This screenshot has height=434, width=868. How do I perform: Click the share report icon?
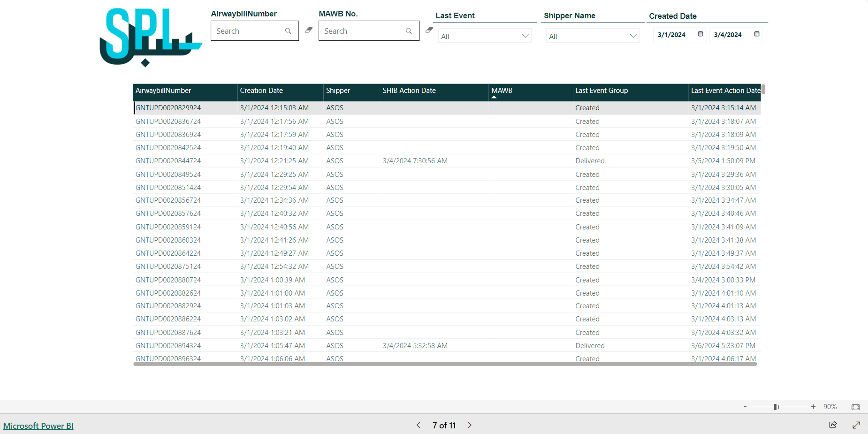point(833,425)
